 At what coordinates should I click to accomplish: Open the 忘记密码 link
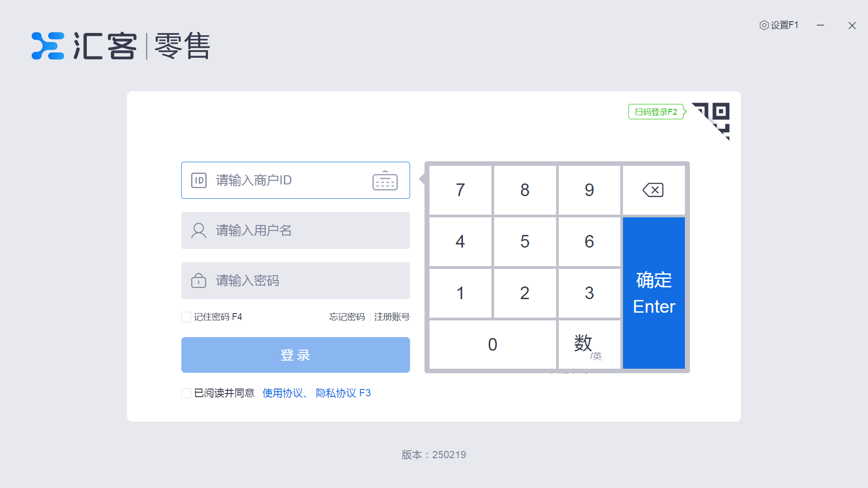coord(347,317)
